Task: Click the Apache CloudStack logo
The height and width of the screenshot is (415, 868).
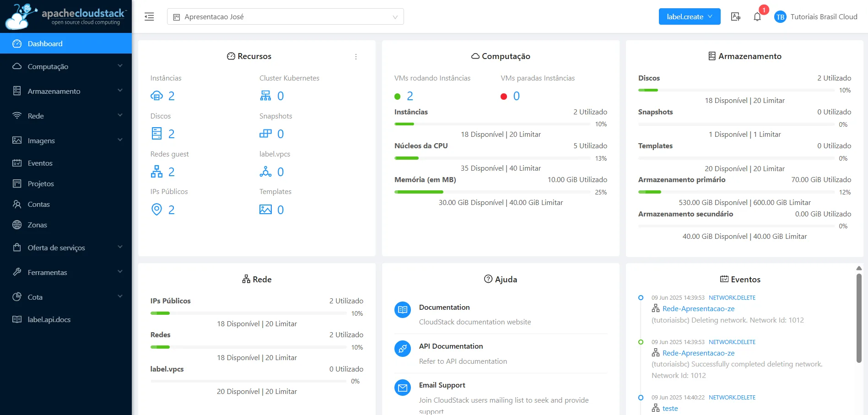Action: pos(66,16)
